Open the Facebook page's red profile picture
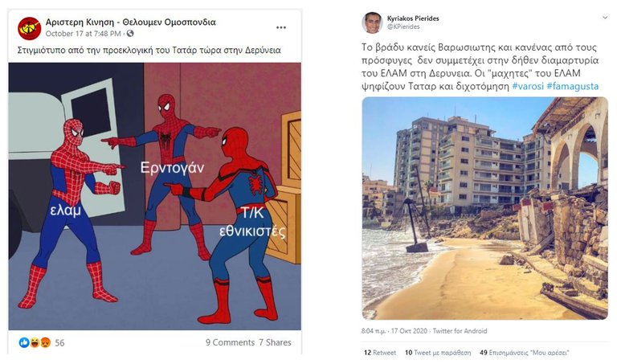 [x=30, y=28]
